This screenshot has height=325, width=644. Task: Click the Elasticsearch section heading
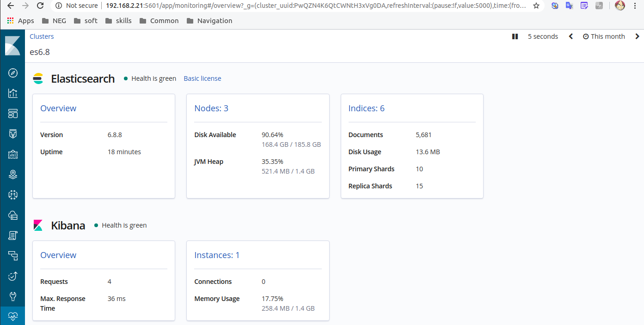[83, 78]
